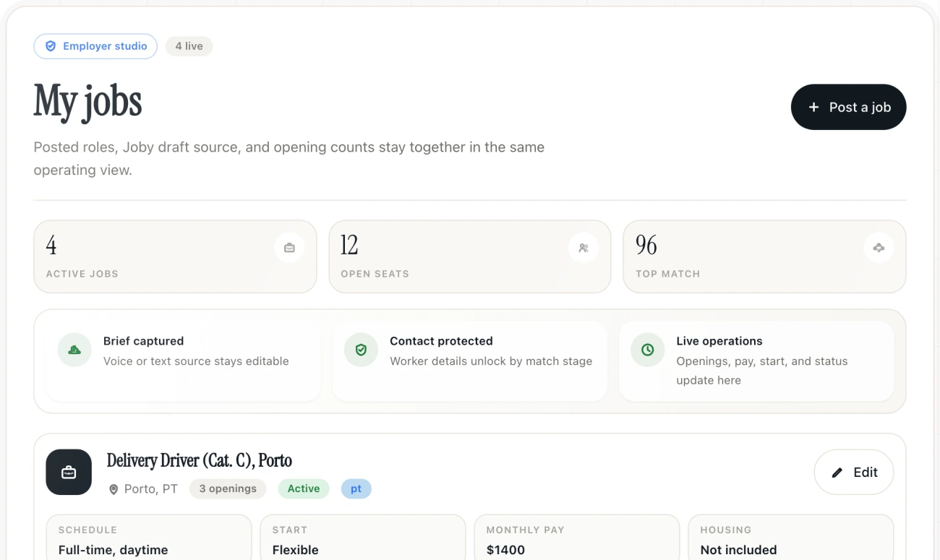Select the Porto, PT location text
Image resolution: width=940 pixels, height=560 pixels.
[x=151, y=489]
